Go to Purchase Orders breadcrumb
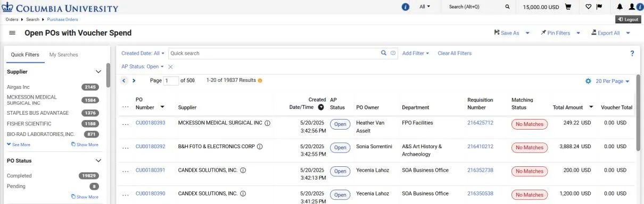644x204 pixels. (63, 19)
